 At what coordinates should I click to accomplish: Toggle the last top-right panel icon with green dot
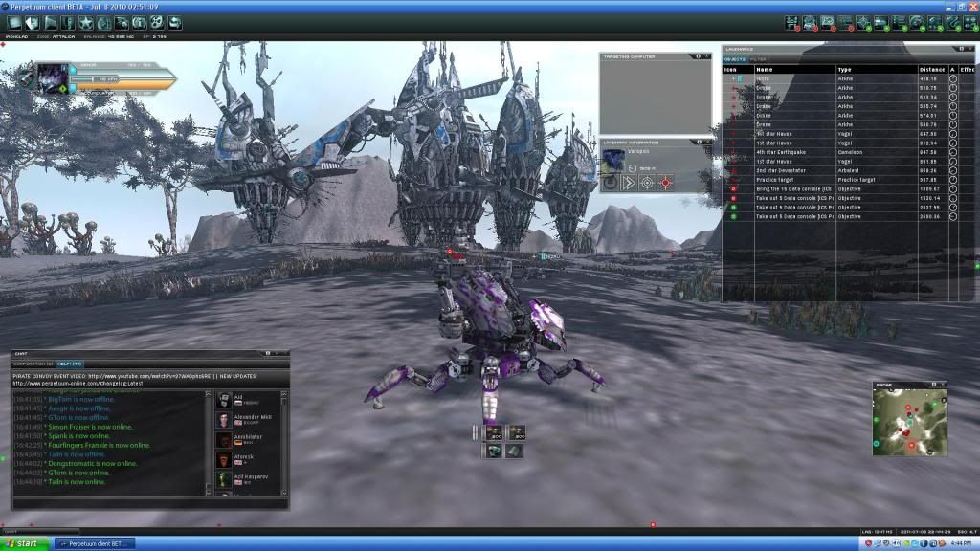[x=970, y=23]
